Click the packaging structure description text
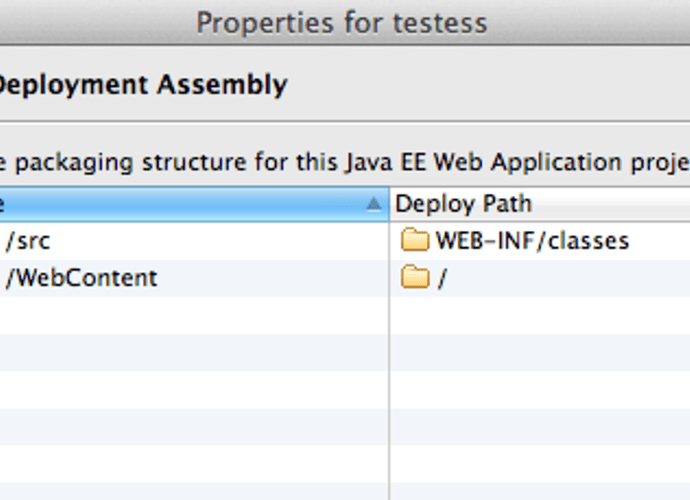690x500 pixels. [x=345, y=162]
